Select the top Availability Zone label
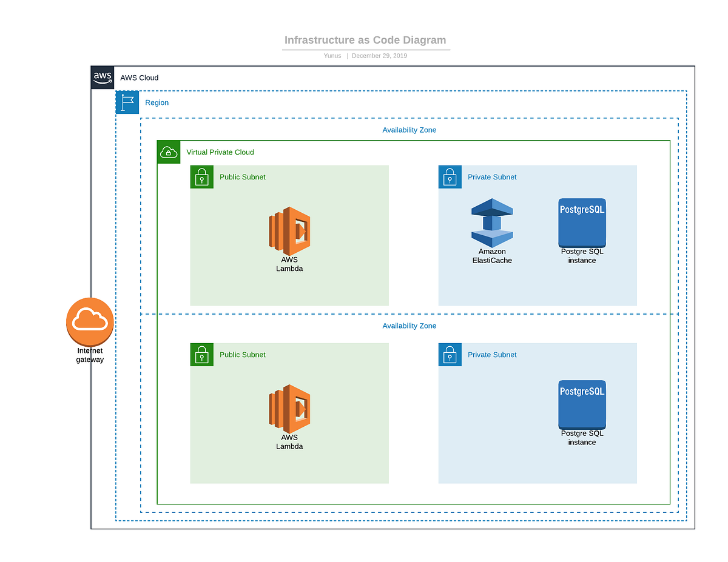 (x=409, y=130)
